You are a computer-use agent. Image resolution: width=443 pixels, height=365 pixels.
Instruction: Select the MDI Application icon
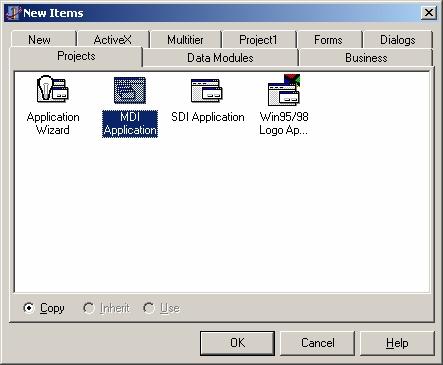coord(130,90)
